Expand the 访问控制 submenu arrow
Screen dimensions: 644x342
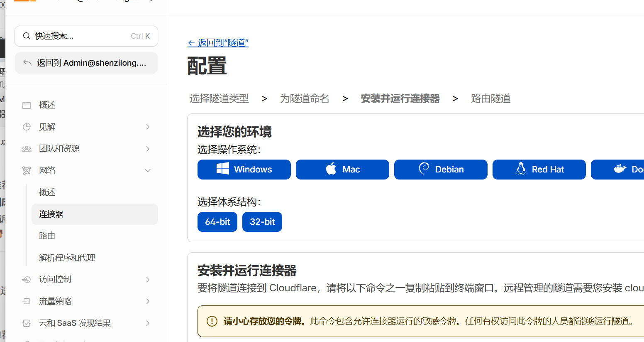click(x=148, y=280)
